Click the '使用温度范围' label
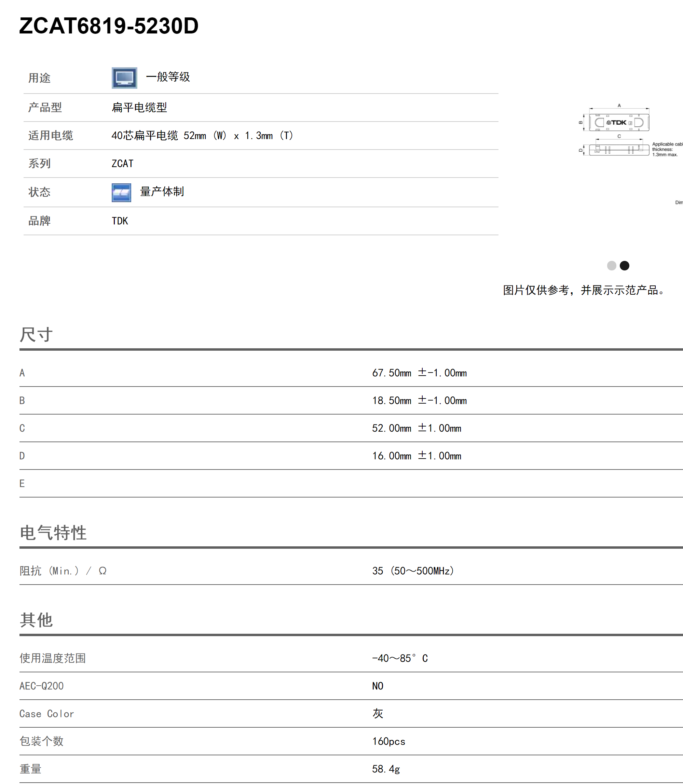 (53, 658)
